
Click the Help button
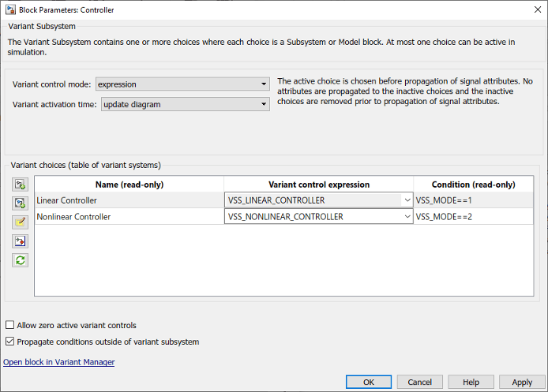click(471, 382)
